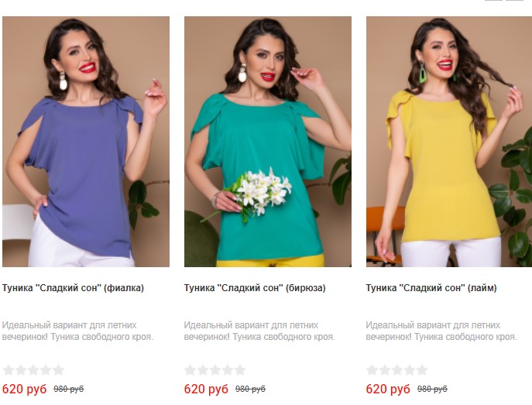Click the crossed-out 980 руб under лайм tunic
Viewport: 532px width, 405px height.
click(x=432, y=389)
